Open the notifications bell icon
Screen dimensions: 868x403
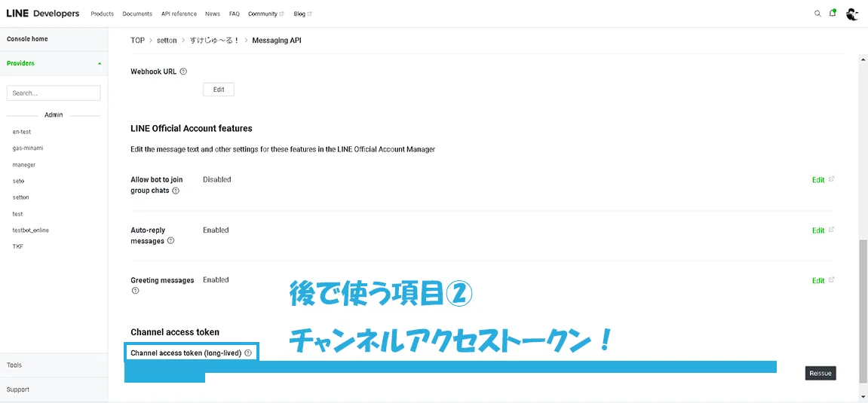pyautogui.click(x=832, y=14)
